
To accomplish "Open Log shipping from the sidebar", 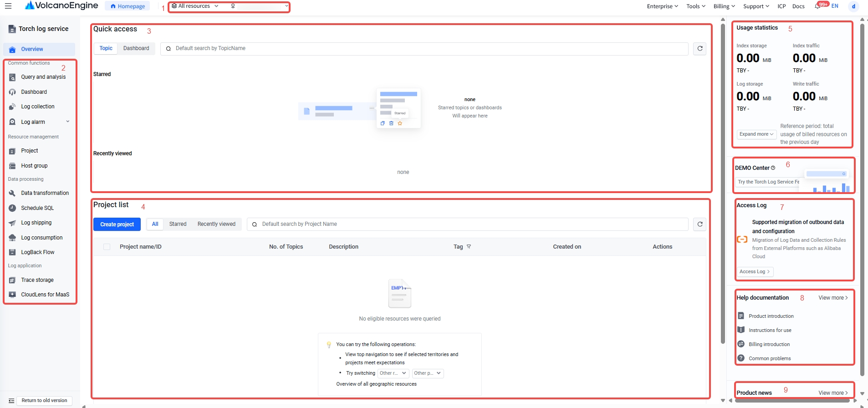I will [36, 223].
